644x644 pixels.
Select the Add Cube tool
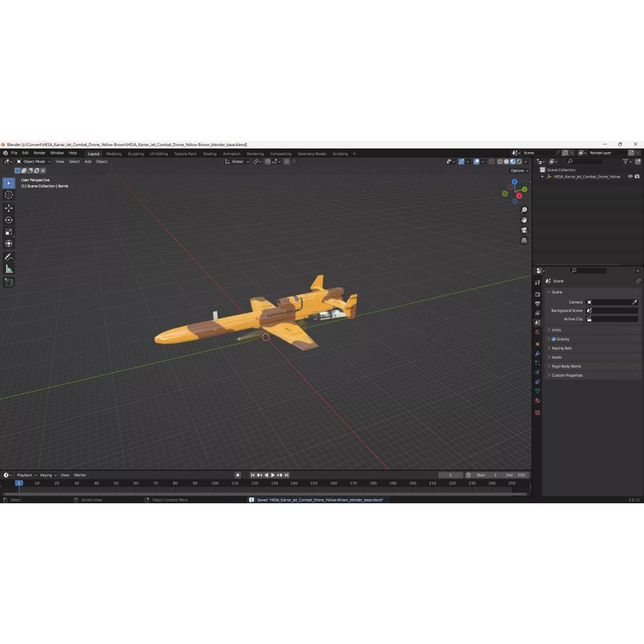pyautogui.click(x=8, y=282)
